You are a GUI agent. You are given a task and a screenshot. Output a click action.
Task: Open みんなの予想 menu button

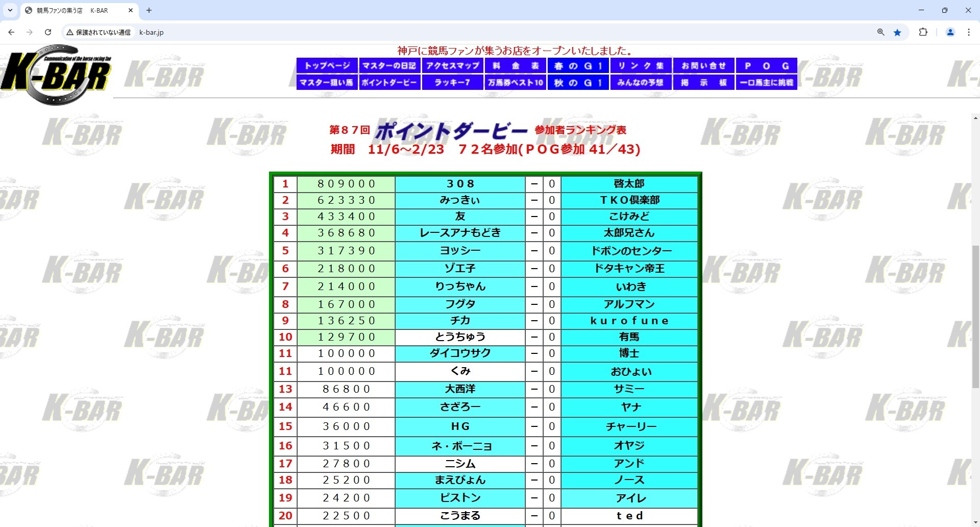[641, 82]
